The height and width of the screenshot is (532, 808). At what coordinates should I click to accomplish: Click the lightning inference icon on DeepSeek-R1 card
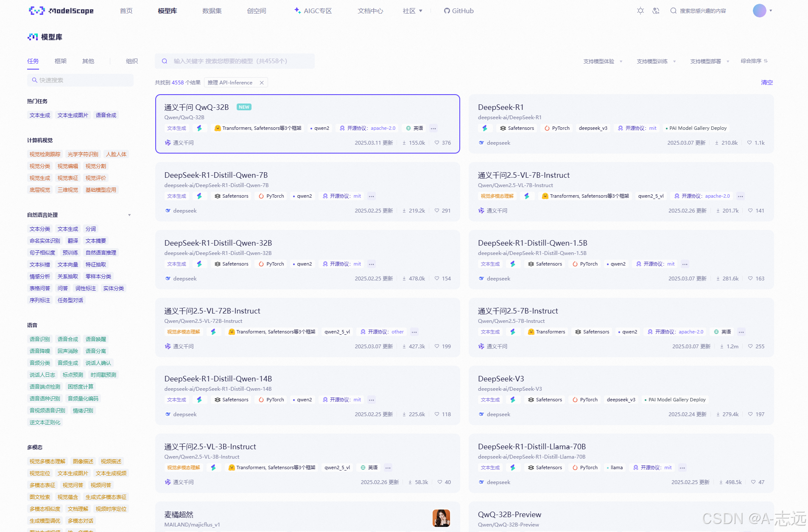(x=484, y=128)
